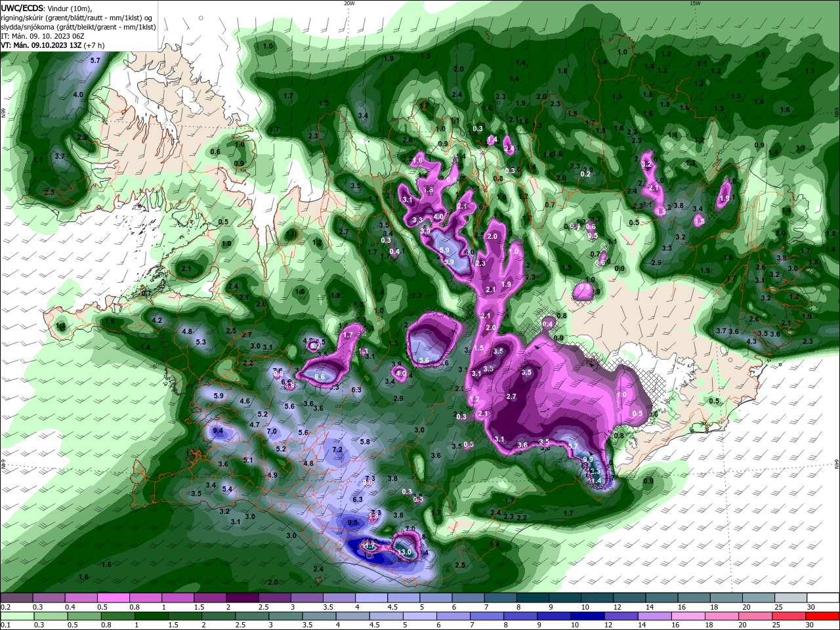The height and width of the screenshot is (630, 840).
Task: Click the 'rigning/skúrir' legend description line
Action: (x=77, y=18)
